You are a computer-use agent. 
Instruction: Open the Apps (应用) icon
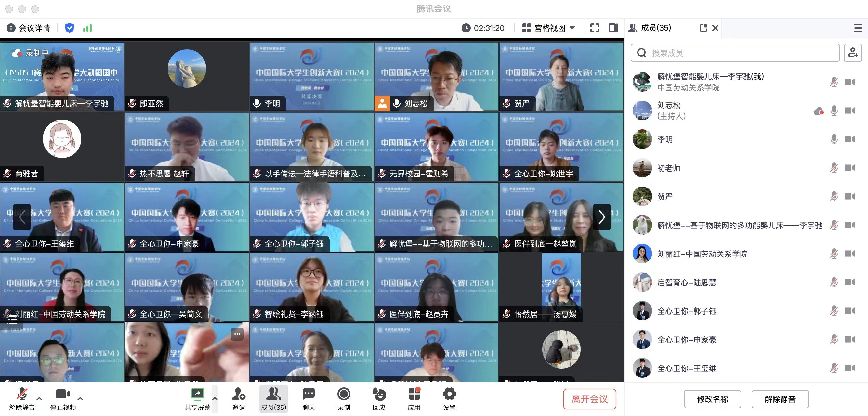[414, 395]
